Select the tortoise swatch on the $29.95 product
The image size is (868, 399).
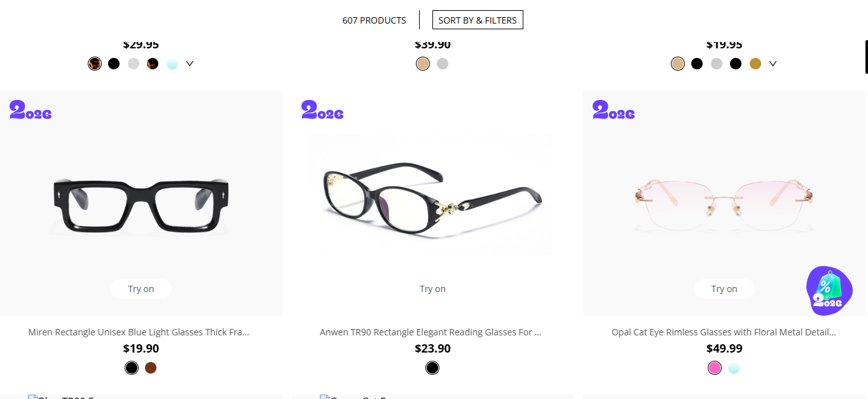coord(94,63)
